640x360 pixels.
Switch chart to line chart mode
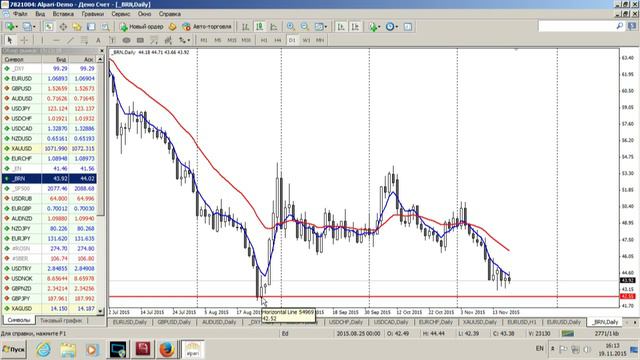pyautogui.click(x=274, y=27)
